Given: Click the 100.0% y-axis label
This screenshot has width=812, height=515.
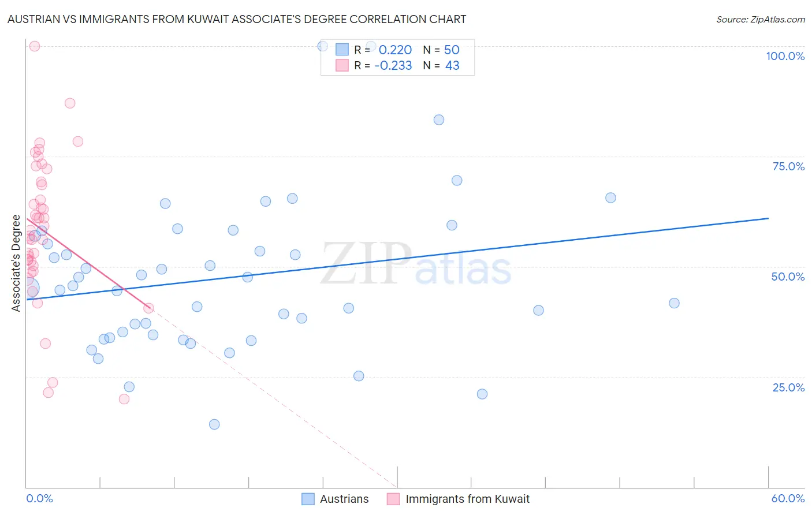Looking at the screenshot, I should pos(785,56).
